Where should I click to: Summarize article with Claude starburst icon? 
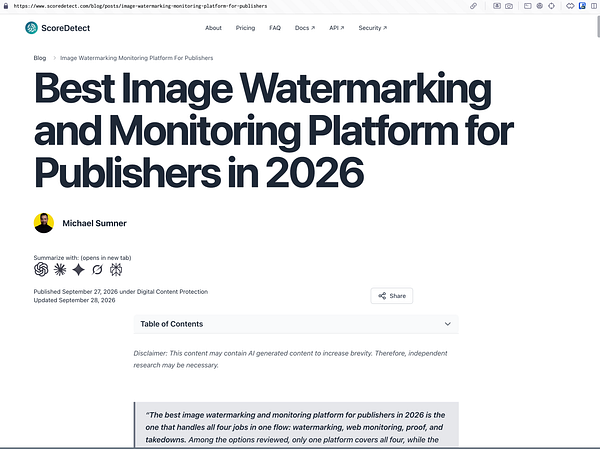(x=60, y=269)
